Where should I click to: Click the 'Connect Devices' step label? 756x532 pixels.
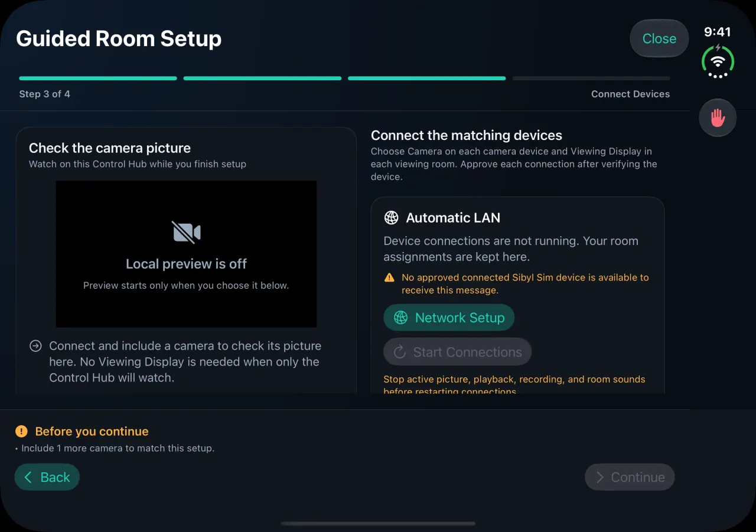(x=630, y=94)
